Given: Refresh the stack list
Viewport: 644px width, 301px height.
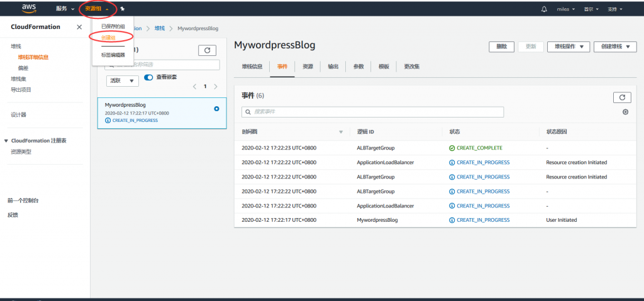Looking at the screenshot, I should point(207,50).
